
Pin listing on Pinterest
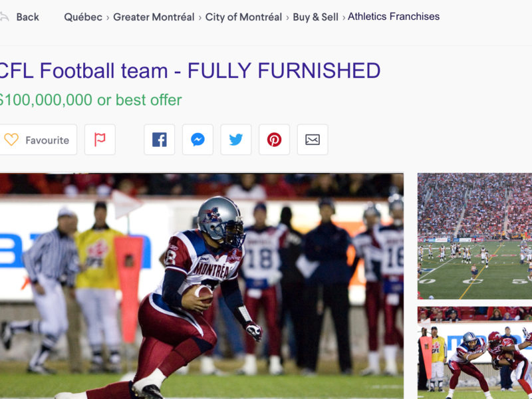(274, 140)
